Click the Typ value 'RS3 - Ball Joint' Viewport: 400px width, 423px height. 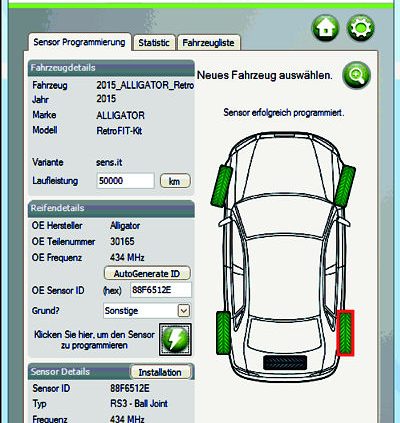139,404
